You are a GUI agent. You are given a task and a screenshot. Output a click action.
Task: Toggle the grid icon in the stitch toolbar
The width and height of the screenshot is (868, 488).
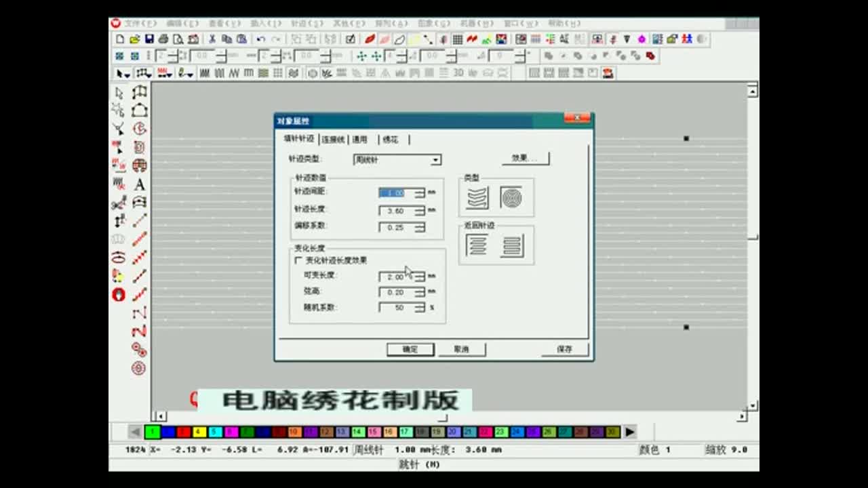(x=278, y=73)
